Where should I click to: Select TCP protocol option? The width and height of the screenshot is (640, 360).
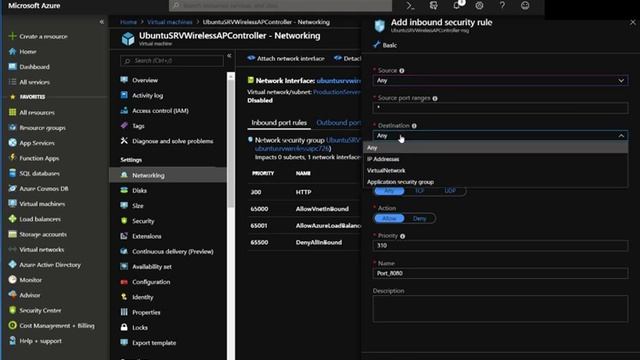coord(419,191)
